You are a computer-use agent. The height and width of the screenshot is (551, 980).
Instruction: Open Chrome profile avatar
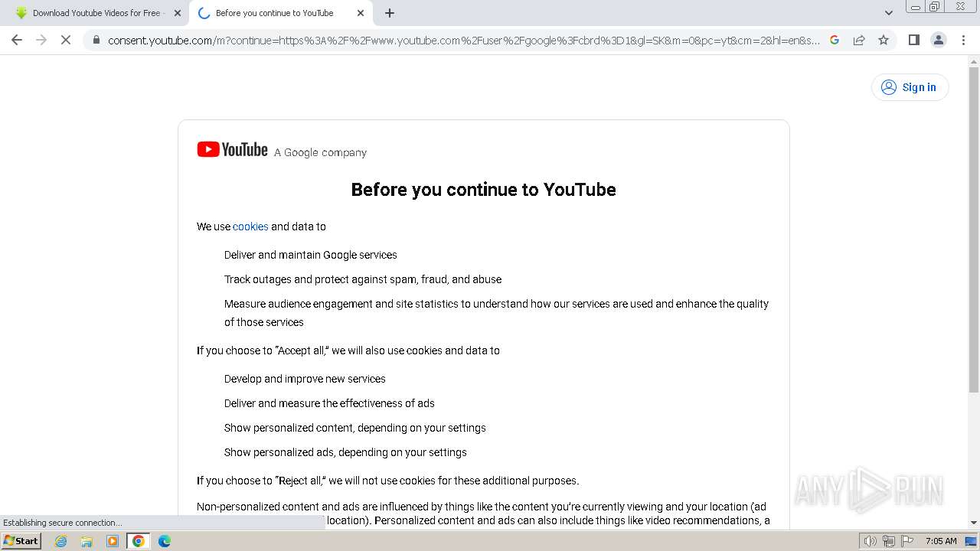[x=938, y=40]
